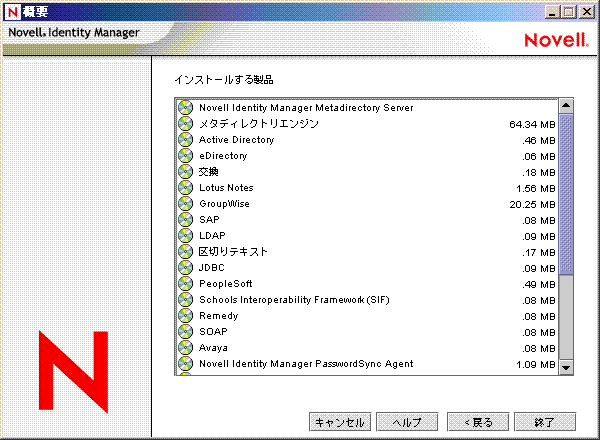
Task: Click the Novell N icon in title bar
Action: point(12,12)
